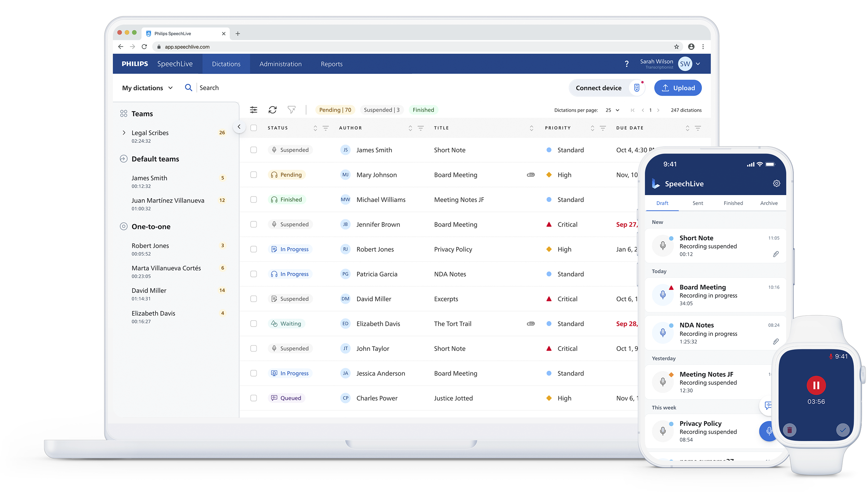This screenshot has height=492, width=868.
Task: Click the refresh dictations icon
Action: pos(272,110)
